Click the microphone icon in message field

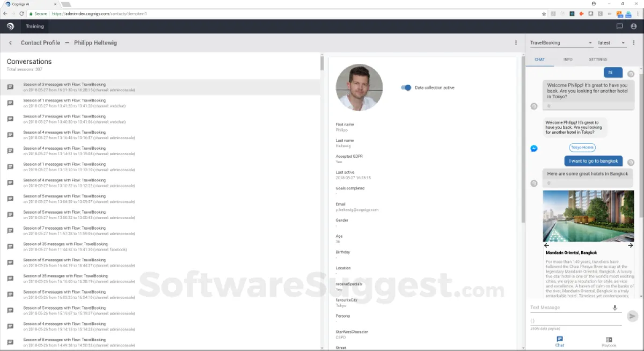(x=615, y=308)
